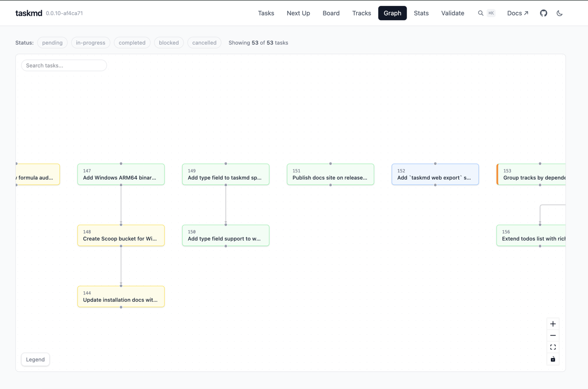Click the lock interactivity icon in graph controls
The image size is (588, 389).
click(553, 359)
